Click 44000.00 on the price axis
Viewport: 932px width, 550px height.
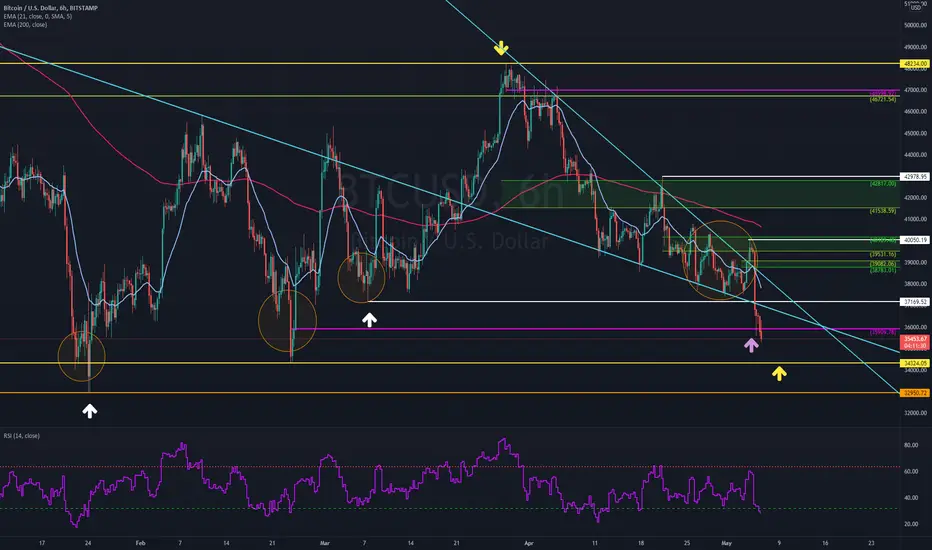(915, 155)
